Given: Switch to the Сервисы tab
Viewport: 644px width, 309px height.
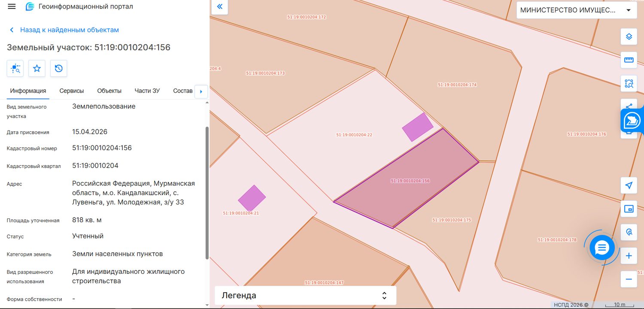Looking at the screenshot, I should (x=72, y=91).
